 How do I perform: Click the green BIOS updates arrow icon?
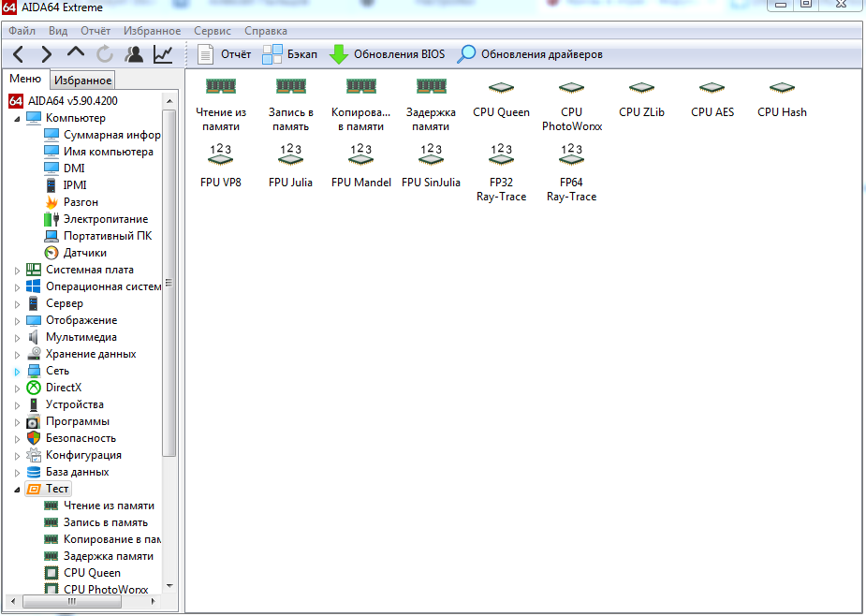(x=339, y=54)
